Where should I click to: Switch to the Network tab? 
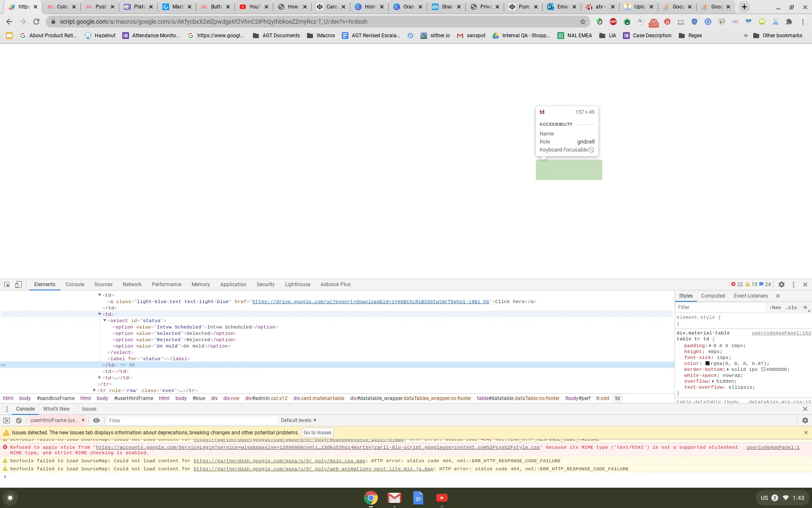pos(132,284)
